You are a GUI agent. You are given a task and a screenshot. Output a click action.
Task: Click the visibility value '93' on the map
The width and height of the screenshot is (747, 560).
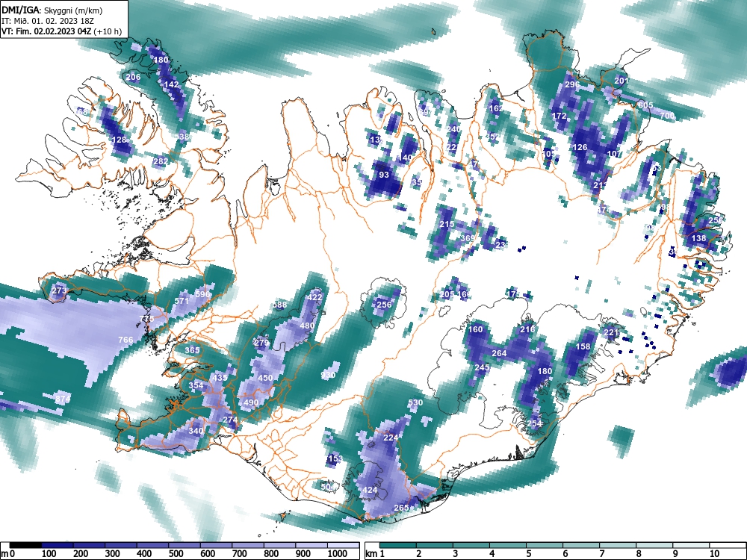click(384, 175)
